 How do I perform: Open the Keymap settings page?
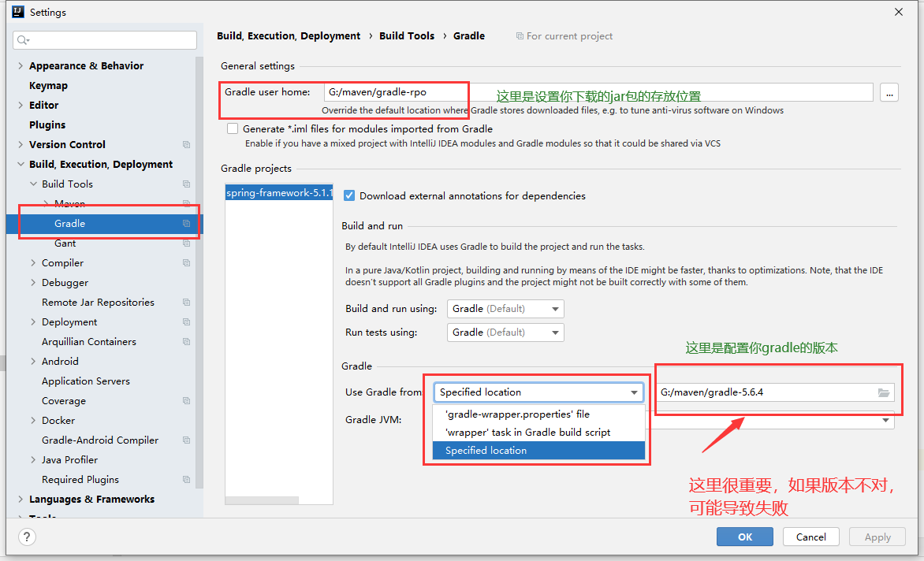tap(48, 86)
